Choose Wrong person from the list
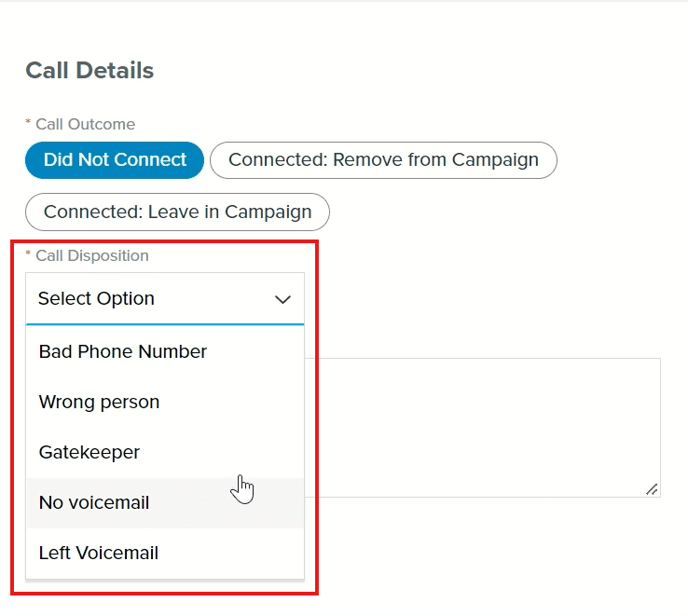 pyautogui.click(x=100, y=403)
